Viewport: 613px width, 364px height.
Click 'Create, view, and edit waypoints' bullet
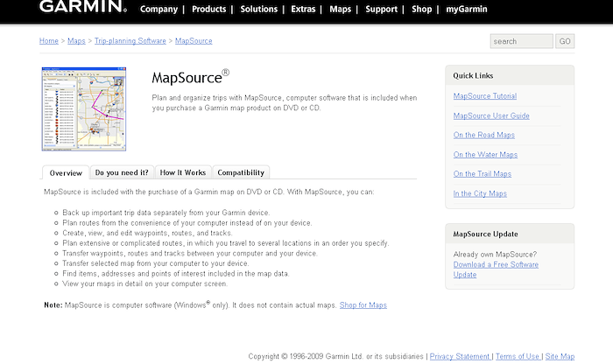pyautogui.click(x=147, y=233)
